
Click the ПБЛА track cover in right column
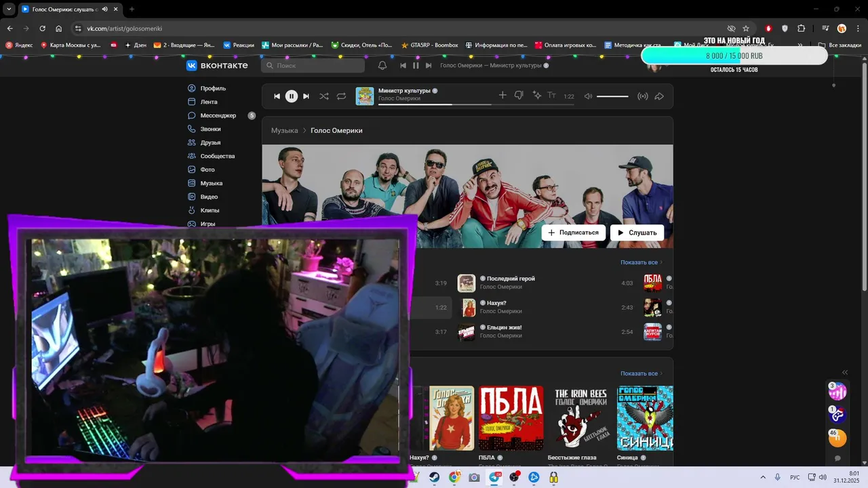[652, 283]
